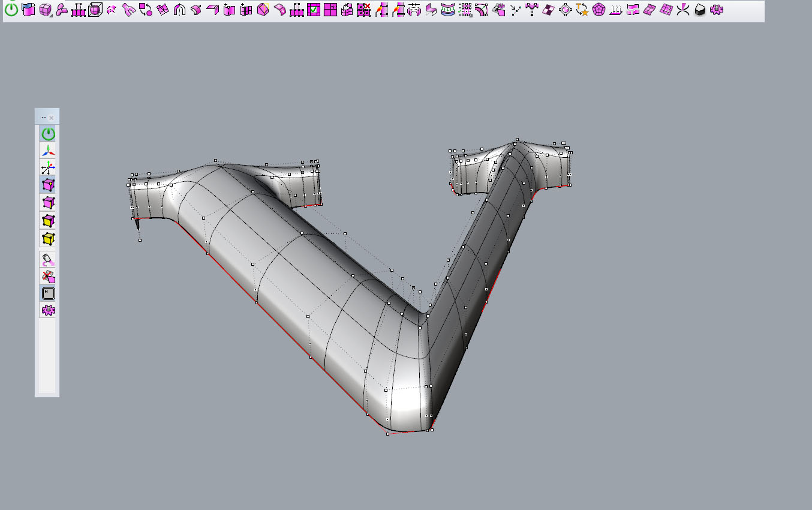Image resolution: width=812 pixels, height=510 pixels.
Task: Select the curved surface with arrow icon
Action: pos(196,10)
